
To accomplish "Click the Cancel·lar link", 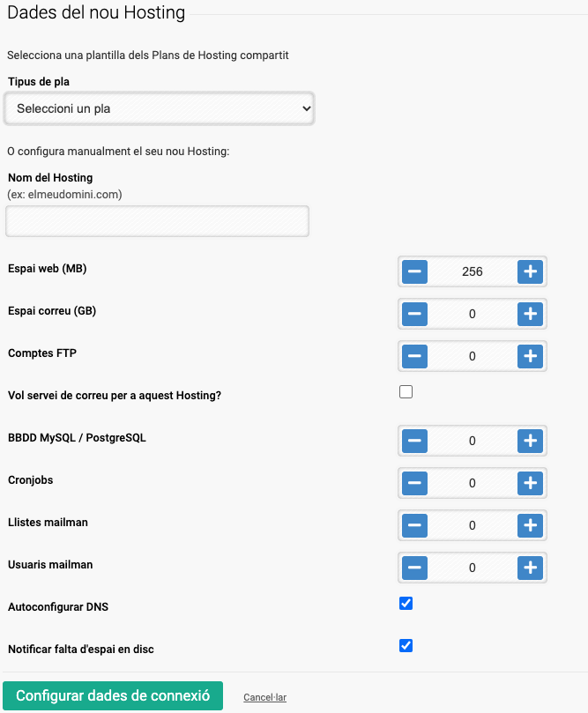I will [x=264, y=697].
